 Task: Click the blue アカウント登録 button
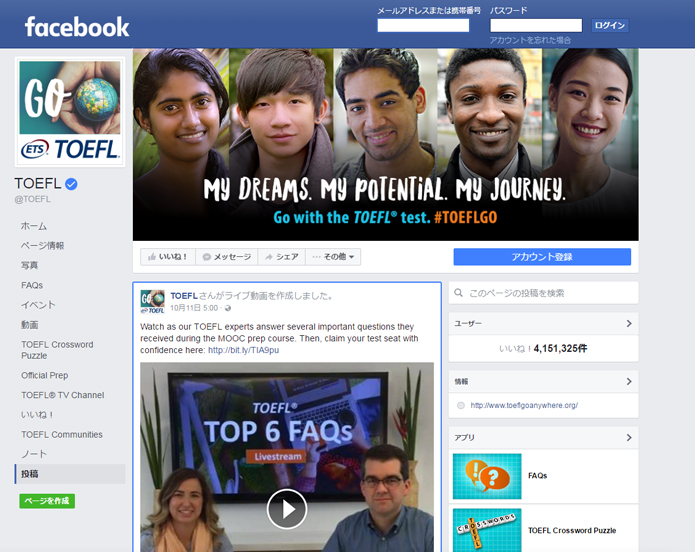[x=542, y=257]
